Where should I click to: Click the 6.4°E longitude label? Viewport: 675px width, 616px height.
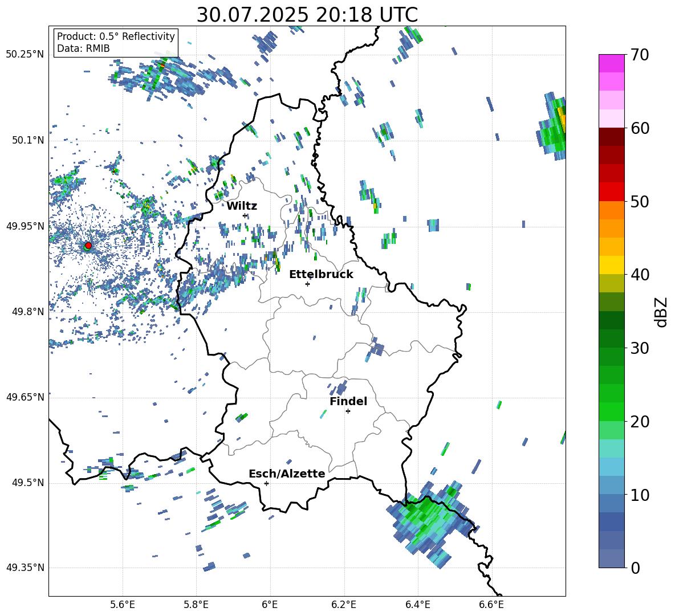click(417, 605)
